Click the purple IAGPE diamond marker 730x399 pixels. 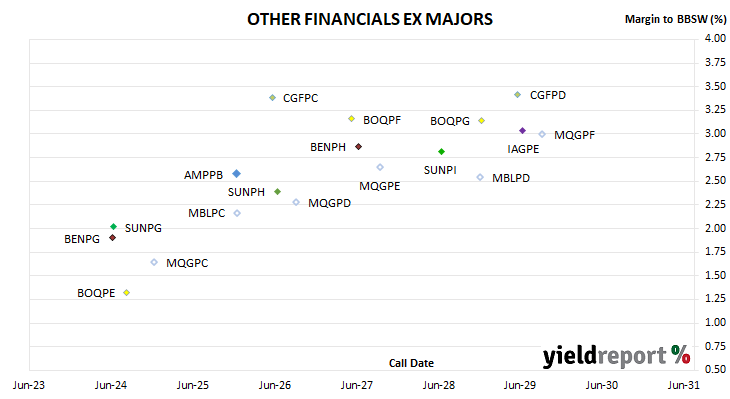pos(522,131)
